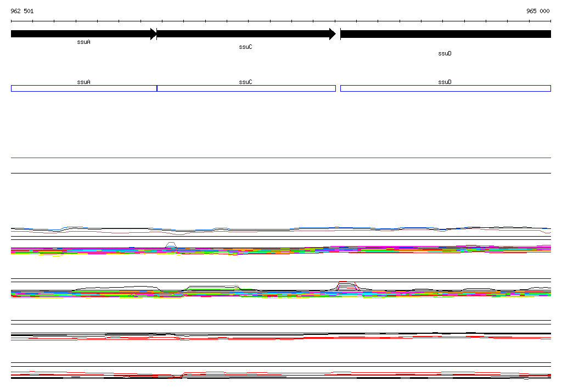This screenshot has width=562, height=392.
Task: Click the long horizontal red line
Action: [x=281, y=158]
